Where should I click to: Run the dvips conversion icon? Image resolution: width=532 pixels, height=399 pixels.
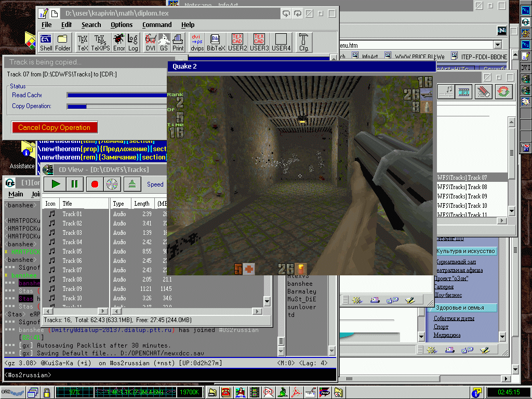197,43
